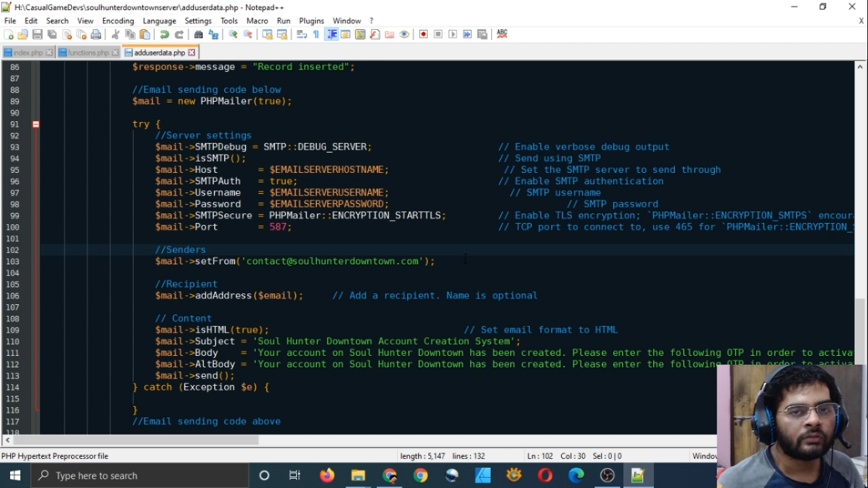Toggle file monitoring with the eye icon

tap(404, 34)
